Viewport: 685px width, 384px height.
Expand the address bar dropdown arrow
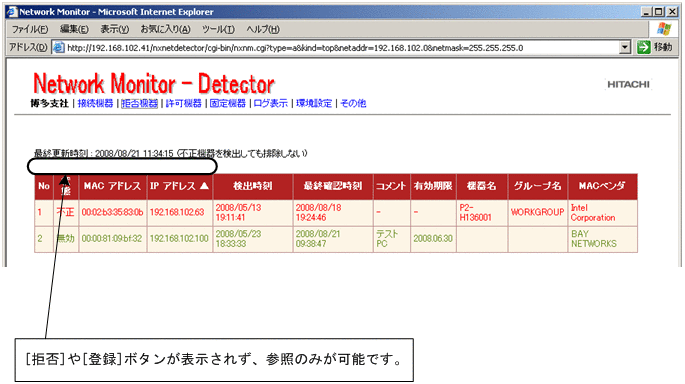(x=625, y=47)
